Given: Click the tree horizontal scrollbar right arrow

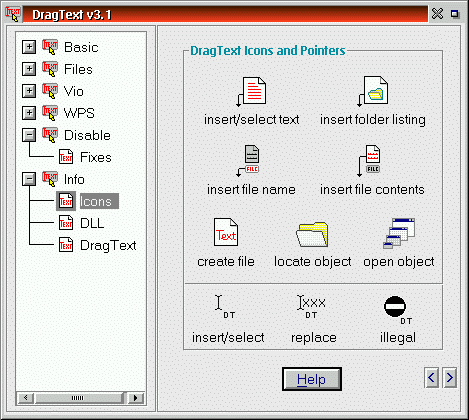Looking at the screenshot, I should point(136,398).
